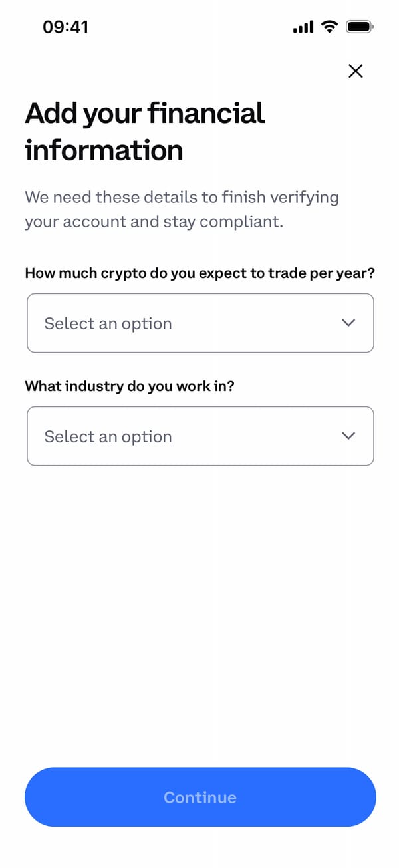Click the word "information" in the heading
Viewport: 401px width, 868px height.
point(104,150)
